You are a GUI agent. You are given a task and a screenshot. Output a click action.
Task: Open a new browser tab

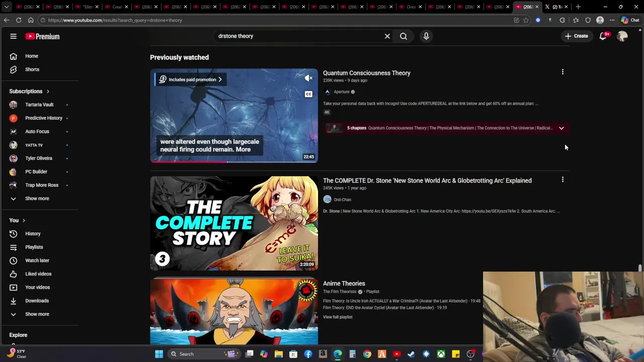click(x=578, y=7)
